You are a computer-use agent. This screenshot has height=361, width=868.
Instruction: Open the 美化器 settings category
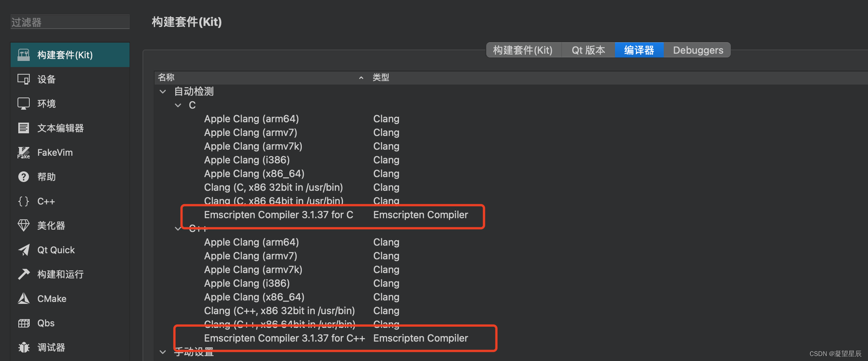(x=70, y=225)
